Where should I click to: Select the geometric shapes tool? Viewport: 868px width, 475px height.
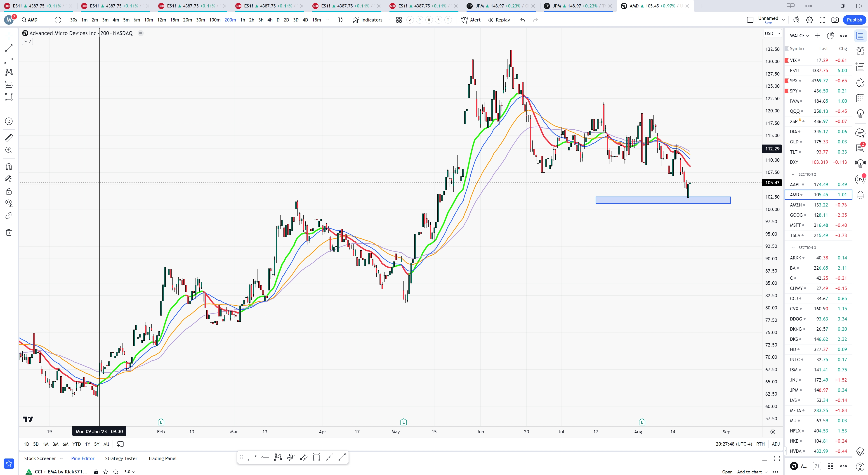point(9,97)
